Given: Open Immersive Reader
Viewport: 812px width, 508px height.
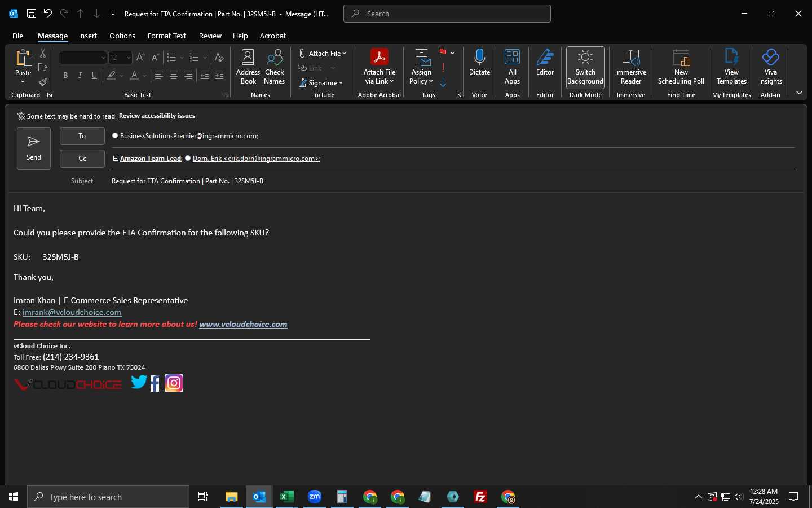Looking at the screenshot, I should point(630,67).
